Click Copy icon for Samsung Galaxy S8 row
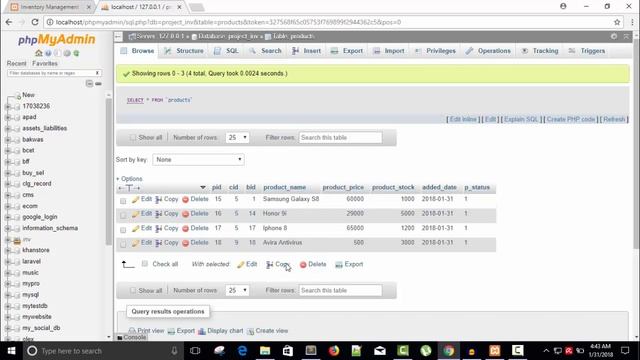 point(159,199)
